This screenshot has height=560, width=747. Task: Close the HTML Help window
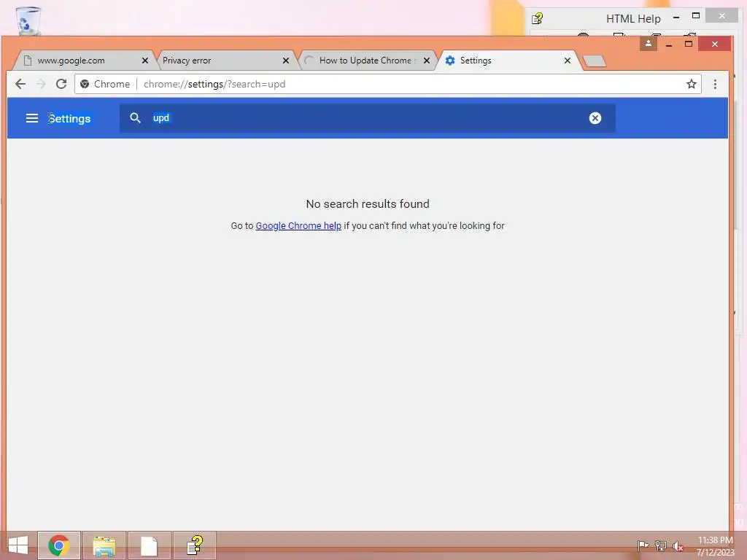click(722, 16)
